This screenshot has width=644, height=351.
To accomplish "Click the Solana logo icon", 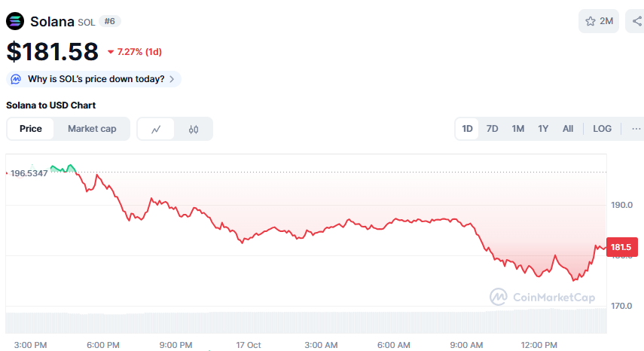I will point(15,20).
